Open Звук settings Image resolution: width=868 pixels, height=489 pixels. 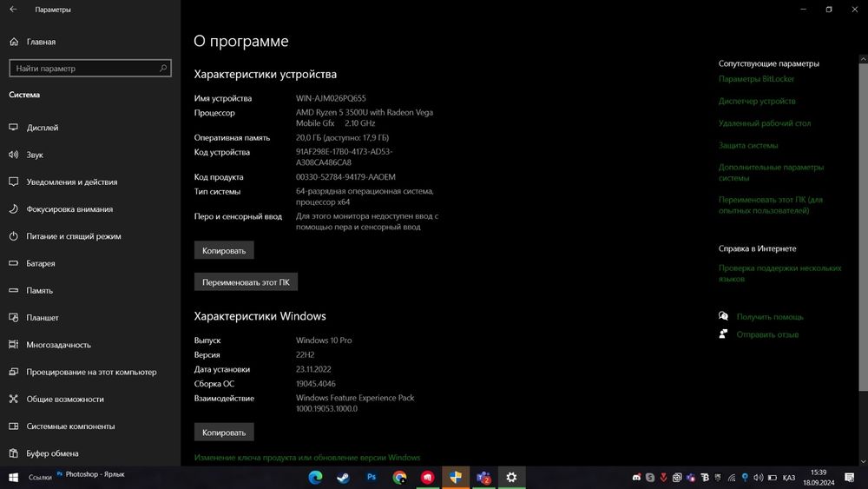coord(27,155)
